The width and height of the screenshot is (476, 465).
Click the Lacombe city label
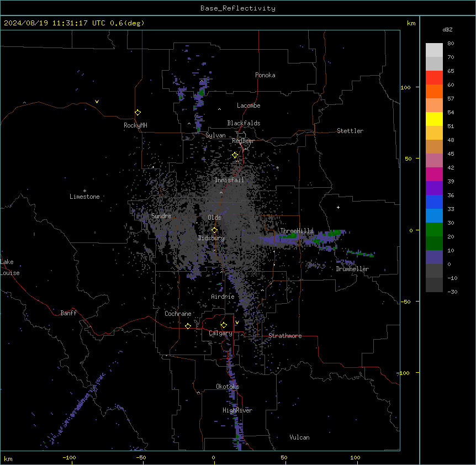pyautogui.click(x=248, y=105)
